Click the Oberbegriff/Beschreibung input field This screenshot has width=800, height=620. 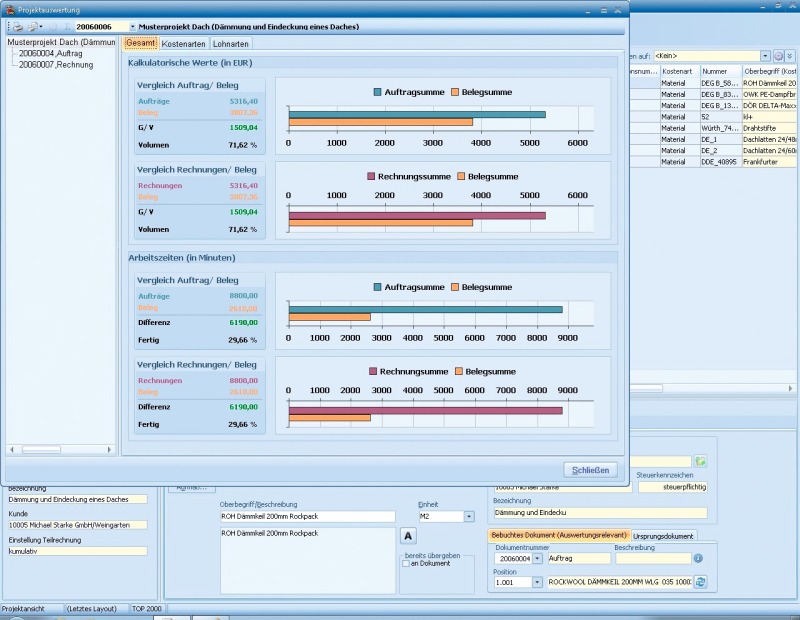(x=307, y=516)
